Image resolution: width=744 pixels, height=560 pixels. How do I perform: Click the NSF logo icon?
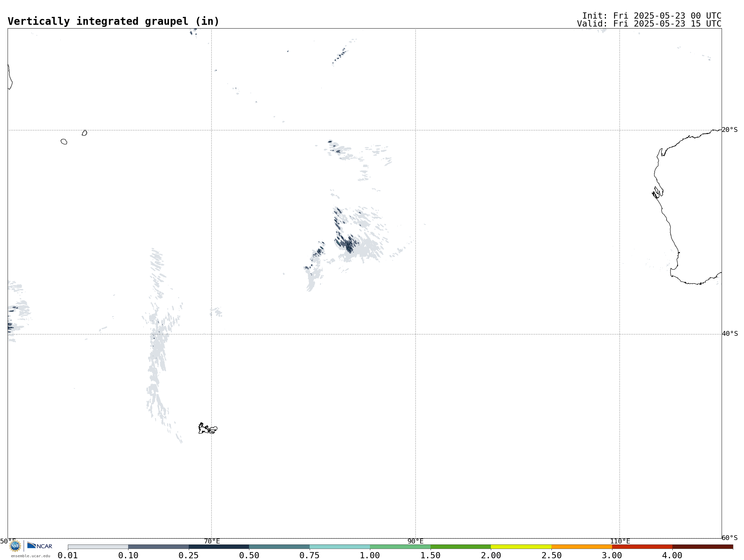15,546
